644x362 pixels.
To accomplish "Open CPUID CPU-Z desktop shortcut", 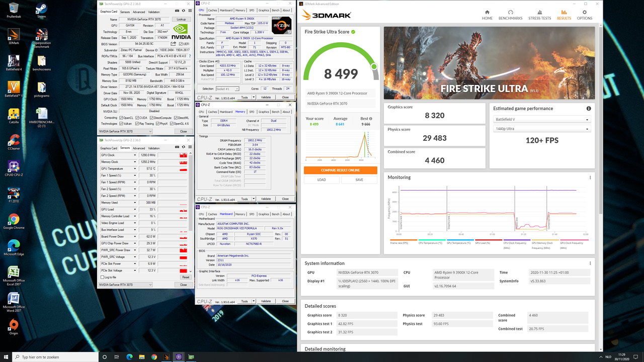I will (x=14, y=169).
